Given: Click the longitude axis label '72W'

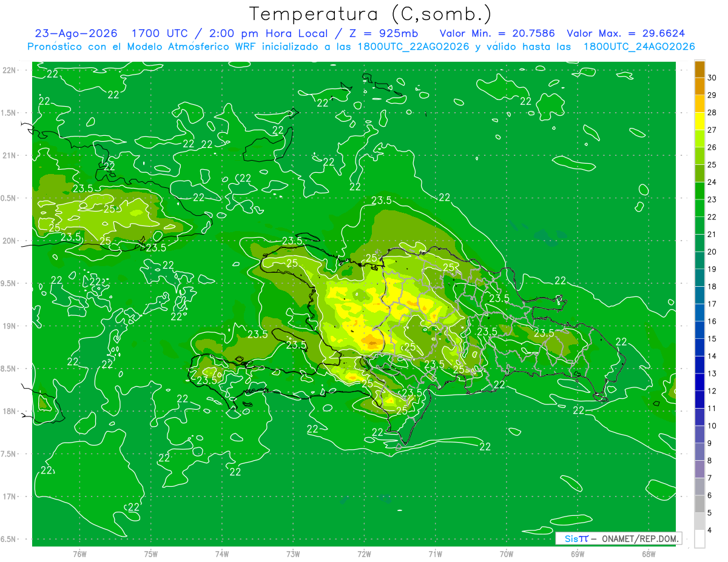Looking at the screenshot, I should pyautogui.click(x=364, y=554).
